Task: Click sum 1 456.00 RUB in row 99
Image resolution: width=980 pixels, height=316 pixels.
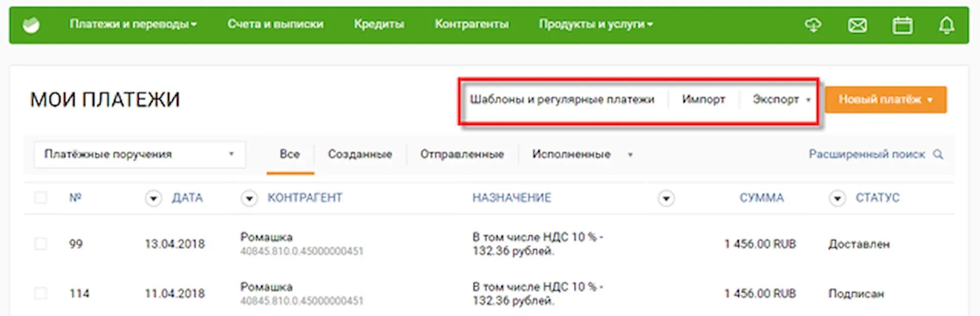Action: click(760, 244)
